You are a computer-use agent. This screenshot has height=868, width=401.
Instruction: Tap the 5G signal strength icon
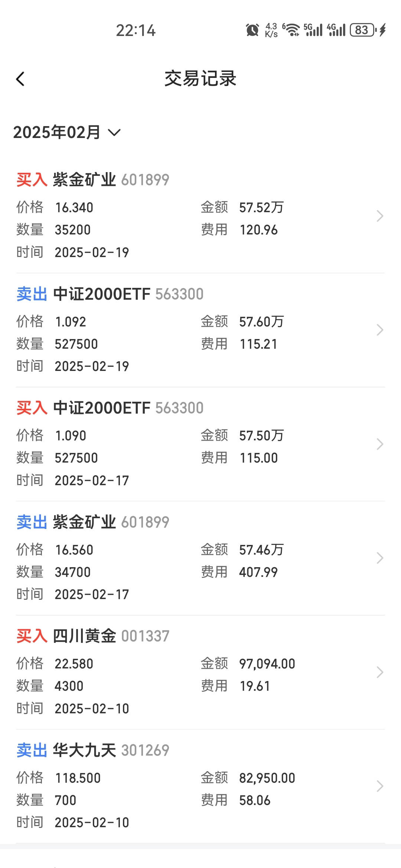coord(313,30)
